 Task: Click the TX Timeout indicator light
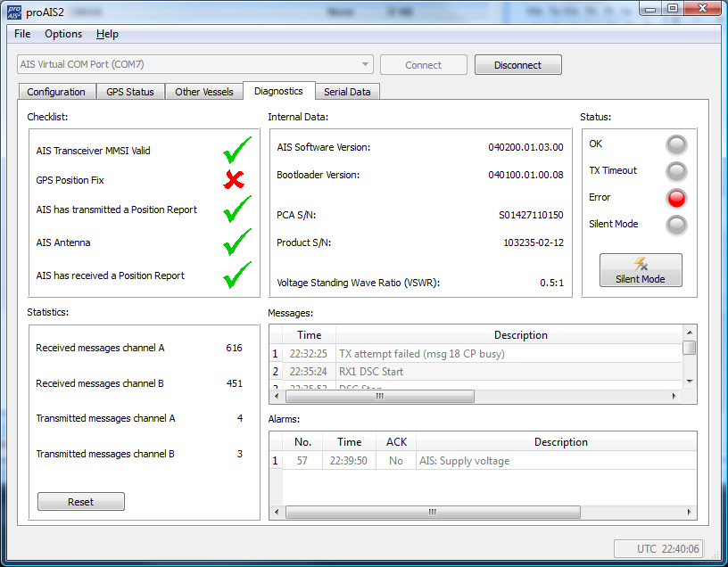(x=677, y=171)
